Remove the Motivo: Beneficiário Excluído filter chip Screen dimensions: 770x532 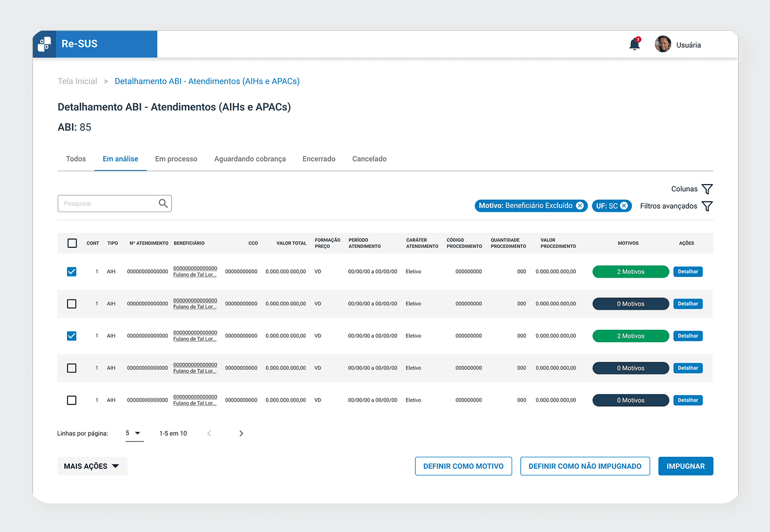(580, 206)
